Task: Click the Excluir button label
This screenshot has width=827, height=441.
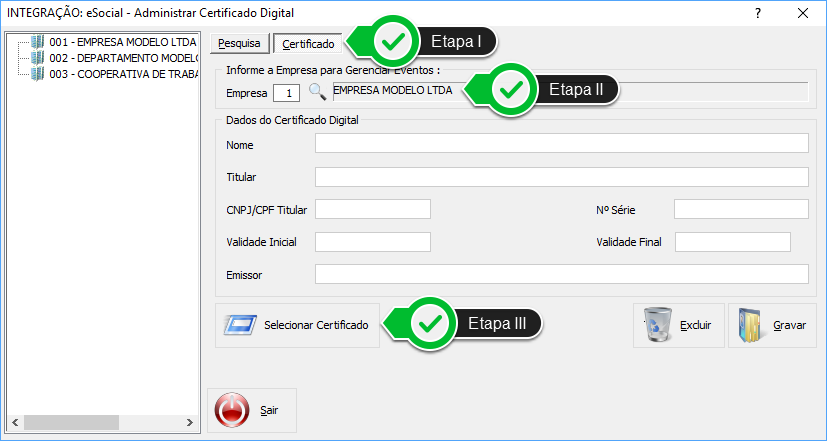Action: [696, 325]
